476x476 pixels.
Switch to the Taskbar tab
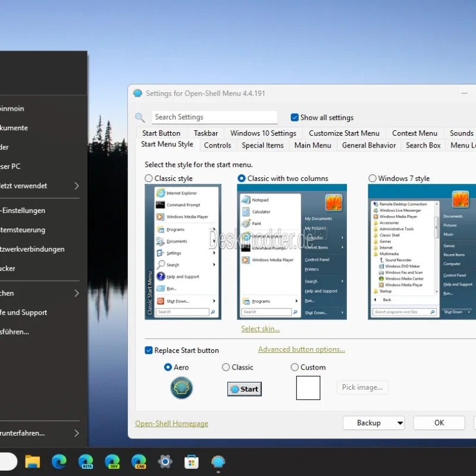coord(205,133)
